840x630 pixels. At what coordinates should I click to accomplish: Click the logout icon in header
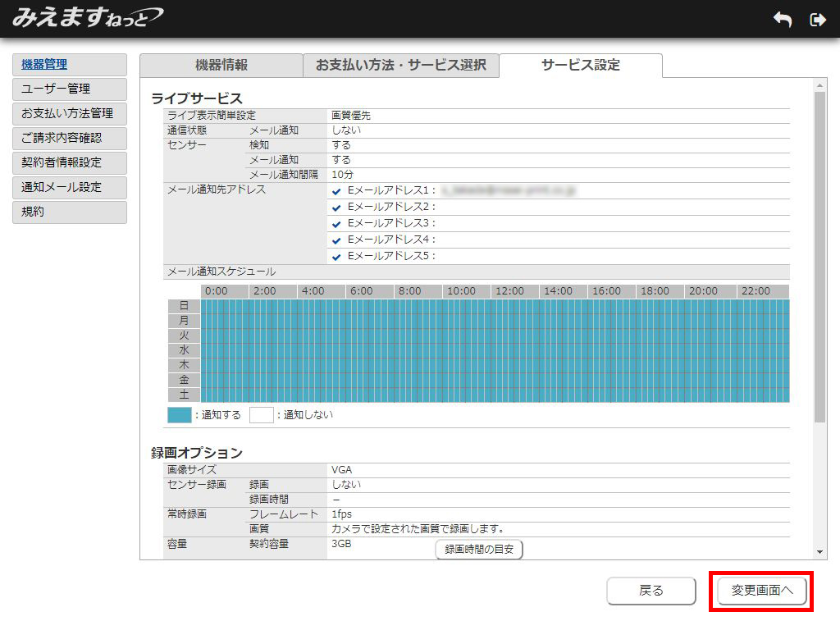pyautogui.click(x=817, y=20)
